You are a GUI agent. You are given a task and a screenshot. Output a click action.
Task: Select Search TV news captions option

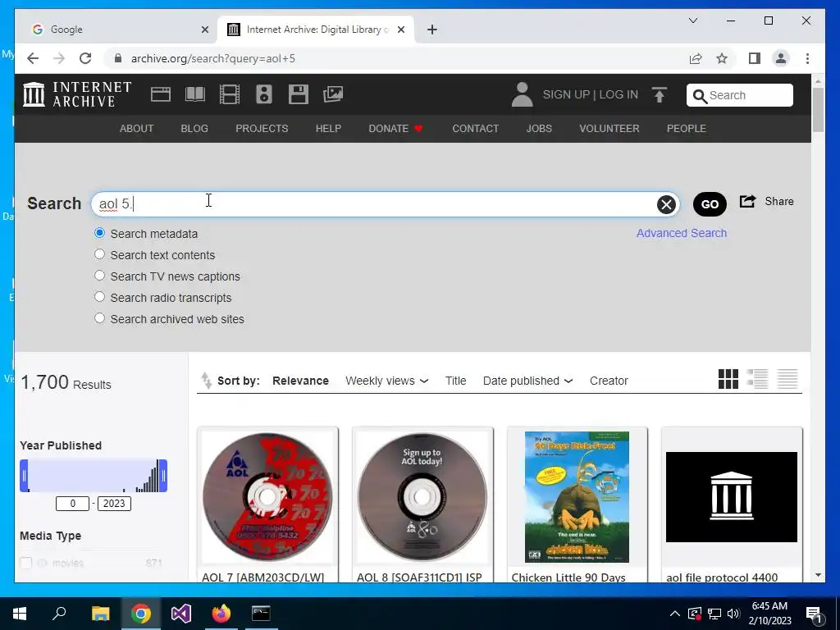[99, 276]
